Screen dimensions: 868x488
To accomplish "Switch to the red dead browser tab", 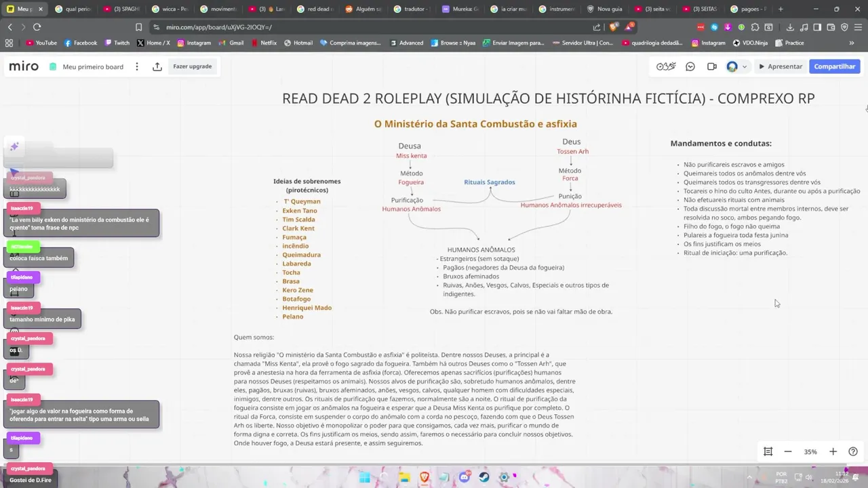I will coord(315,9).
